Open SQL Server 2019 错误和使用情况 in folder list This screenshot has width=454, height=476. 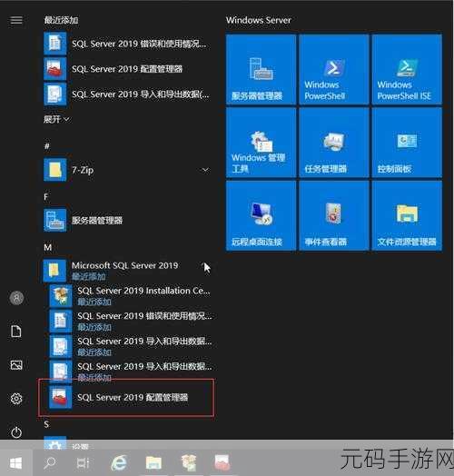(131, 321)
